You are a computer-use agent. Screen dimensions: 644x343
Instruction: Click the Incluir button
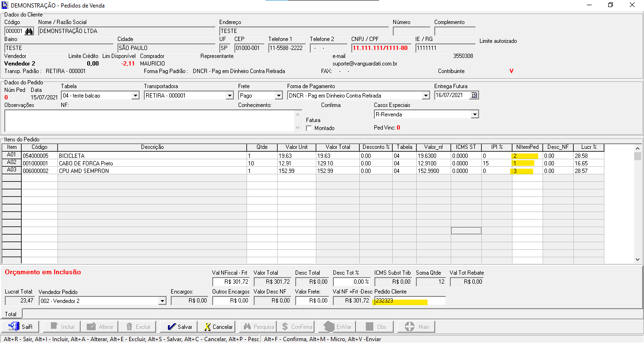point(62,327)
